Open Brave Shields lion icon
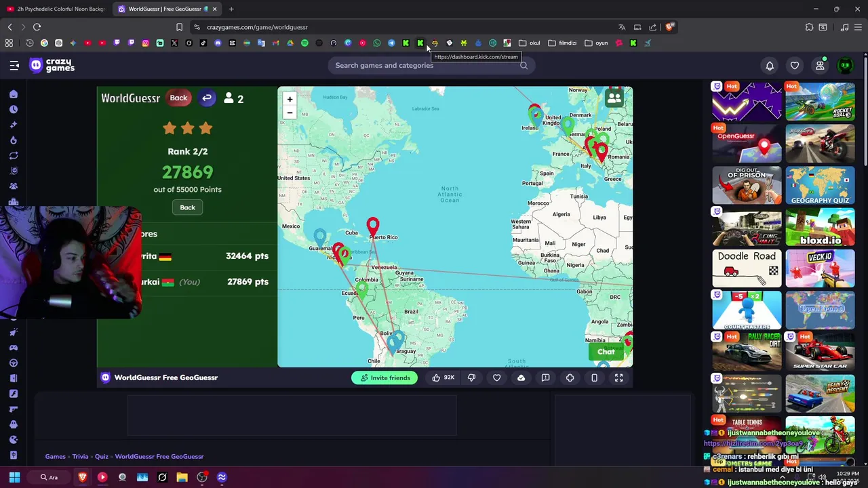 pyautogui.click(x=669, y=27)
